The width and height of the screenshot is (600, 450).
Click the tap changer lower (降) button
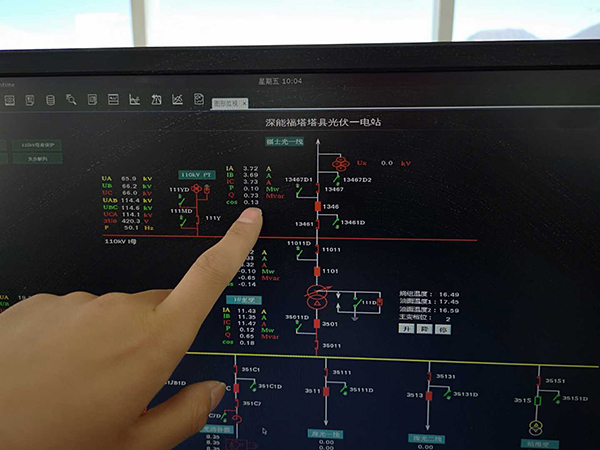tap(424, 329)
